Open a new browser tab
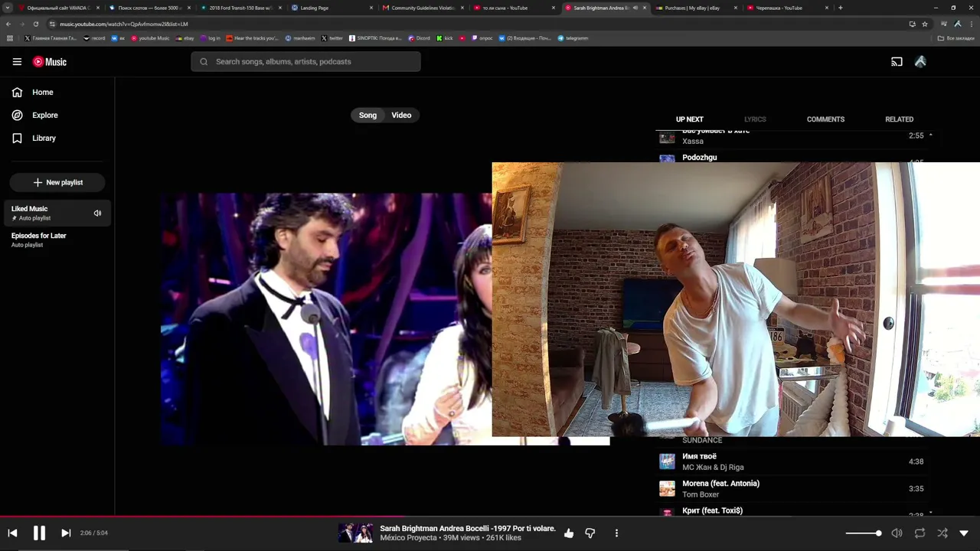980x551 pixels. coord(840,8)
